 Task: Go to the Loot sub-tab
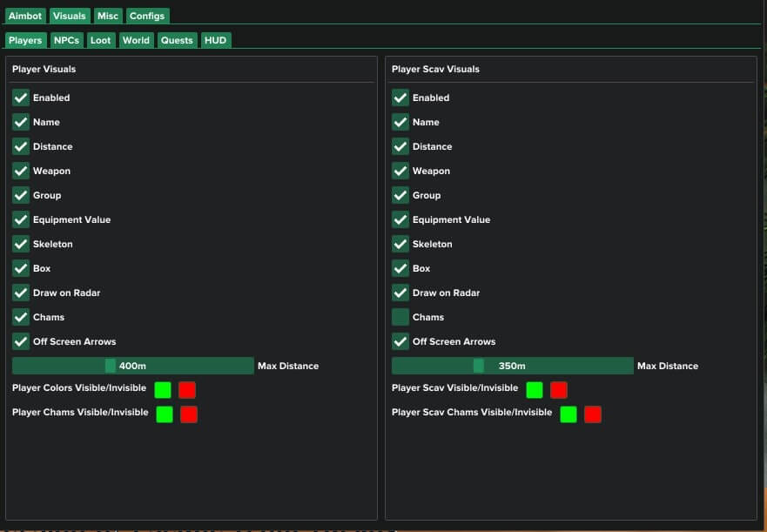tap(101, 40)
